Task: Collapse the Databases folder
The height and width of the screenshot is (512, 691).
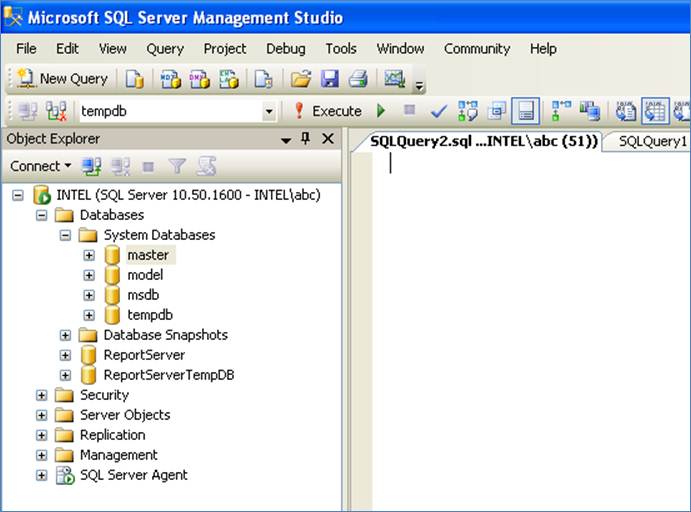Action: click(41, 215)
